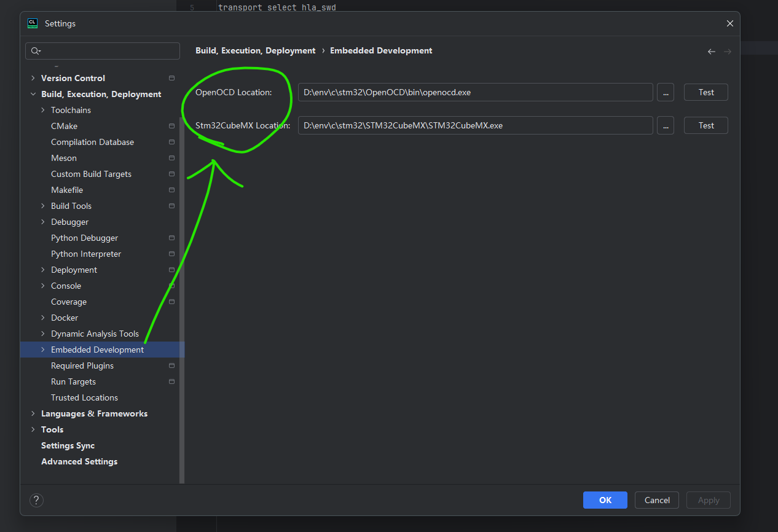The width and height of the screenshot is (778, 532).
Task: Click project-level icon next to Build Tools
Action: click(x=171, y=206)
